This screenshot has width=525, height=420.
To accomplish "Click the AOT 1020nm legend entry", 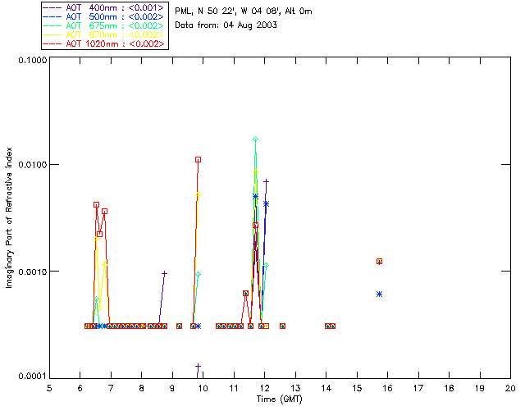I will [x=104, y=43].
